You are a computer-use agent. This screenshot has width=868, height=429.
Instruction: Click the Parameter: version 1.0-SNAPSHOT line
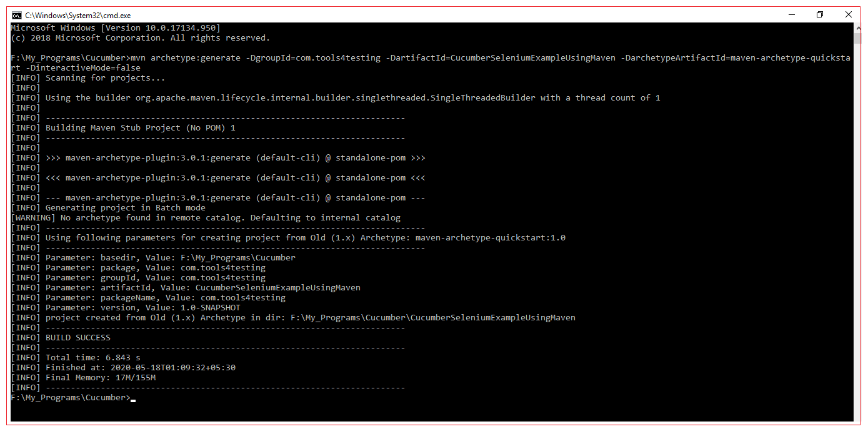(x=126, y=308)
